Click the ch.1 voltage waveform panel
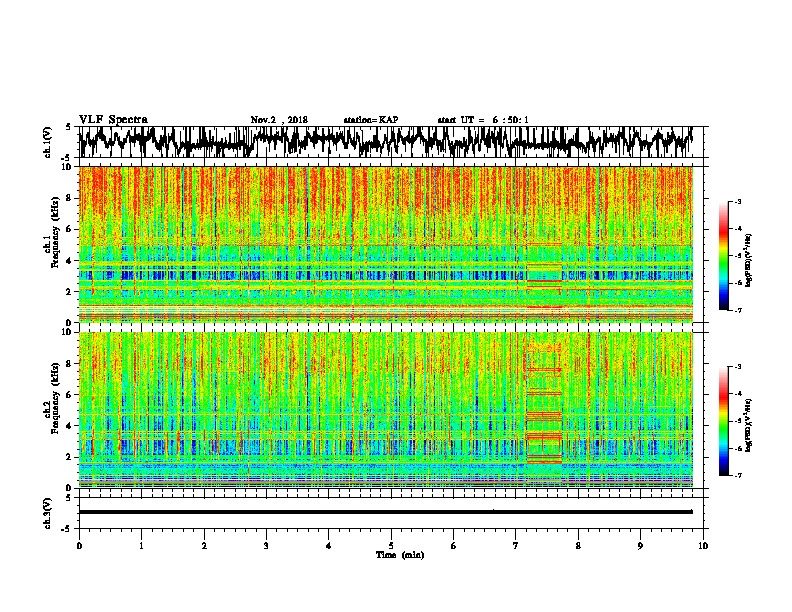The height and width of the screenshot is (612, 792). pos(390,142)
